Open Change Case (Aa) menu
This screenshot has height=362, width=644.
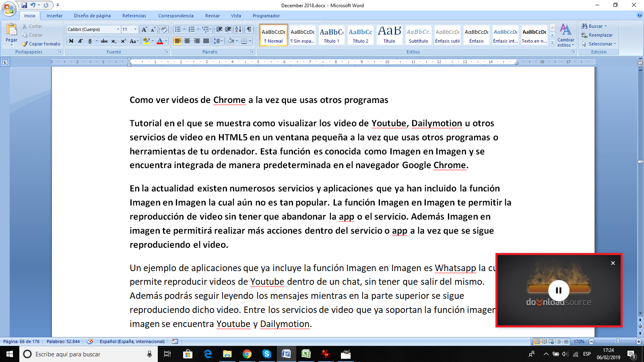tap(134, 41)
